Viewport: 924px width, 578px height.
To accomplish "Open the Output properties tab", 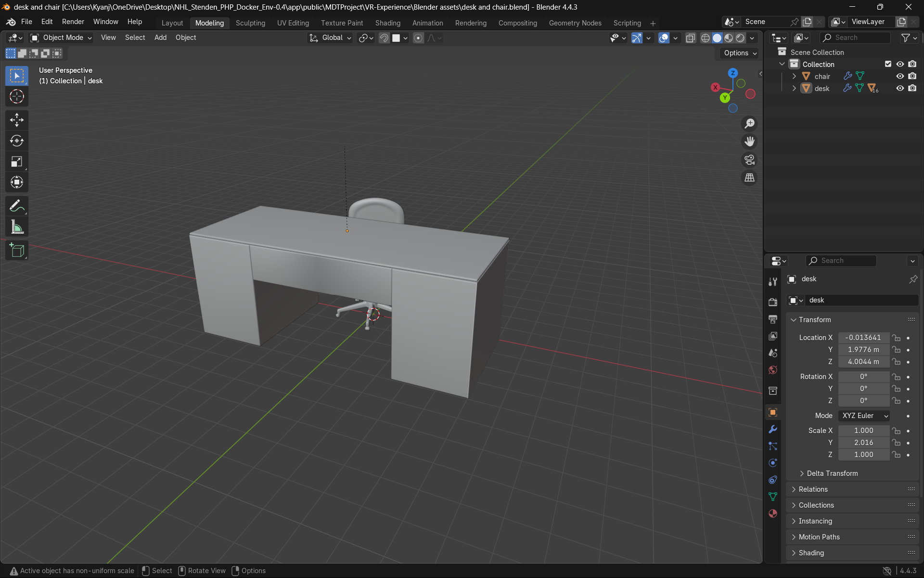I will click(x=773, y=319).
